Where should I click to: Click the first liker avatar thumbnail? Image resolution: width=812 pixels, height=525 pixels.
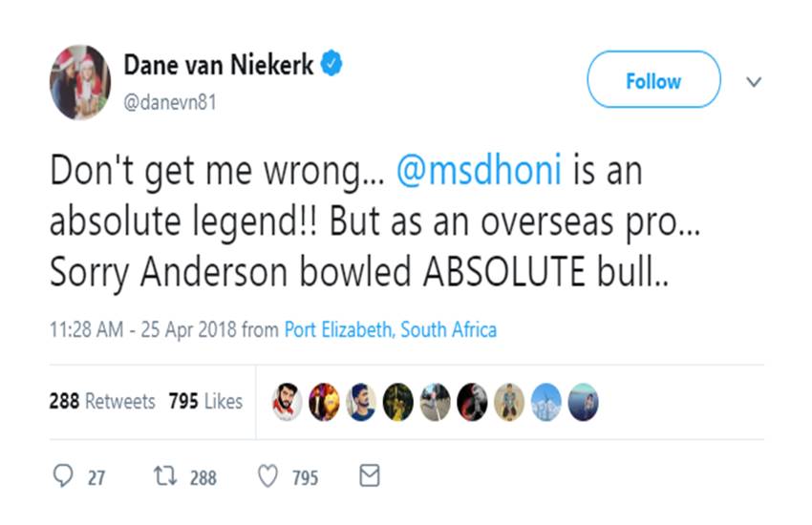point(287,402)
